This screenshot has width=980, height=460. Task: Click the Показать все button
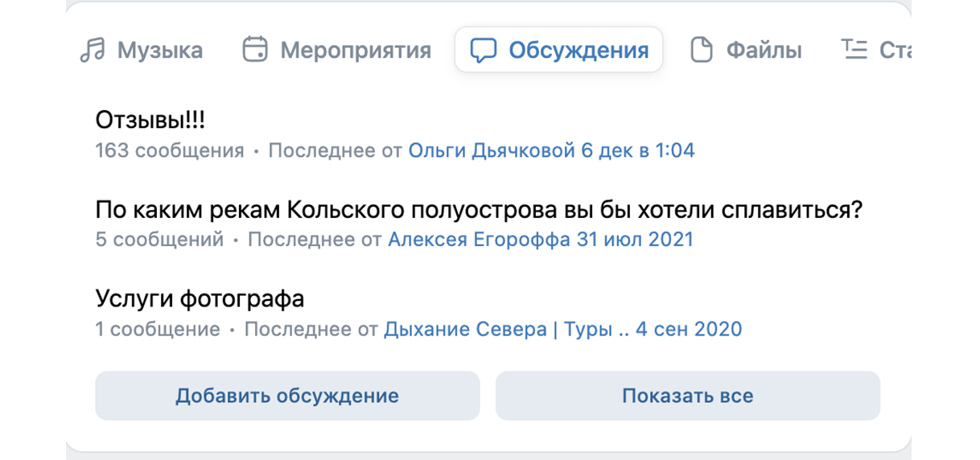point(688,396)
